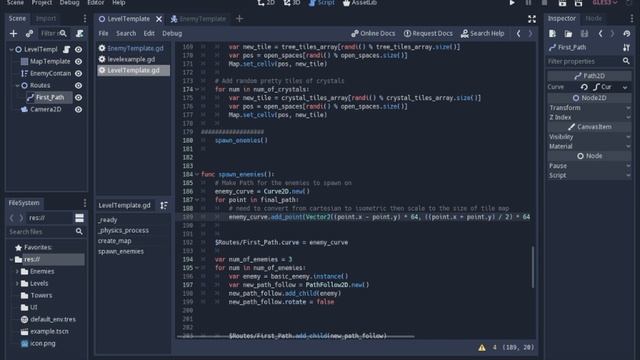Open the Curve resource dropdown arrow
Viewport: 640px width, 360px height.
(625, 87)
